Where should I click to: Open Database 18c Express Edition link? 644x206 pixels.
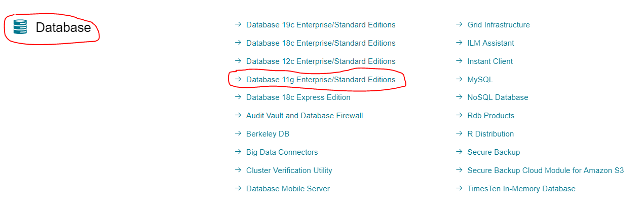298,97
